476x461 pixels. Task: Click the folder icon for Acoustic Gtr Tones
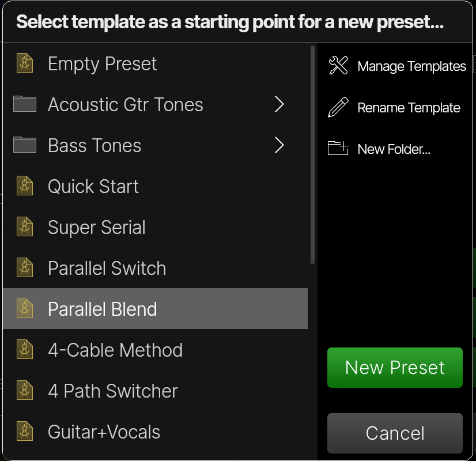click(x=25, y=104)
